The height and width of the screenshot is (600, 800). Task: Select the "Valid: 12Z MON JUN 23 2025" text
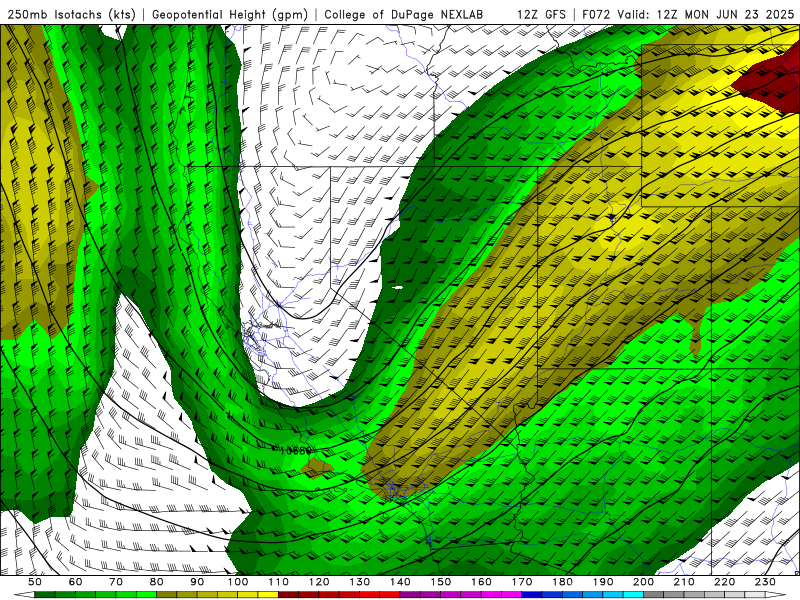706,15
